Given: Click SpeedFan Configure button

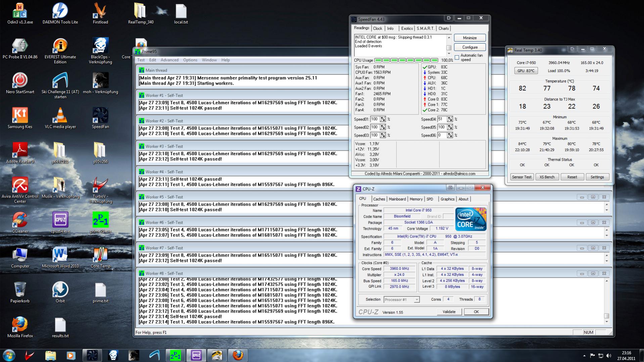Looking at the screenshot, I should tap(470, 47).
